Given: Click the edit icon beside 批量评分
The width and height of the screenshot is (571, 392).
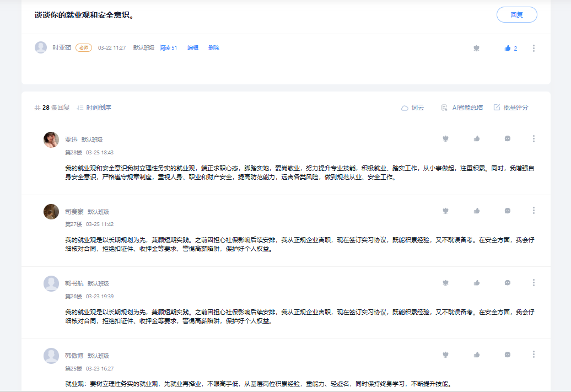Looking at the screenshot, I should pyautogui.click(x=497, y=107).
